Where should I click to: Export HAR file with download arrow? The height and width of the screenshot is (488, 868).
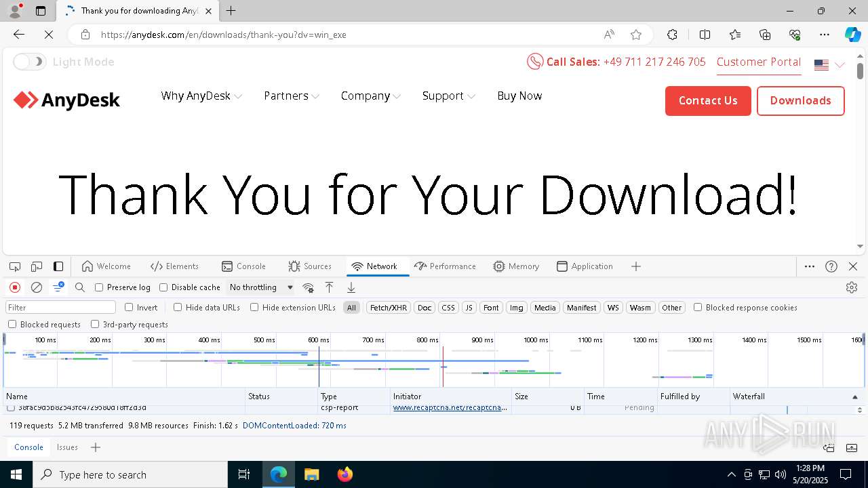coord(351,287)
